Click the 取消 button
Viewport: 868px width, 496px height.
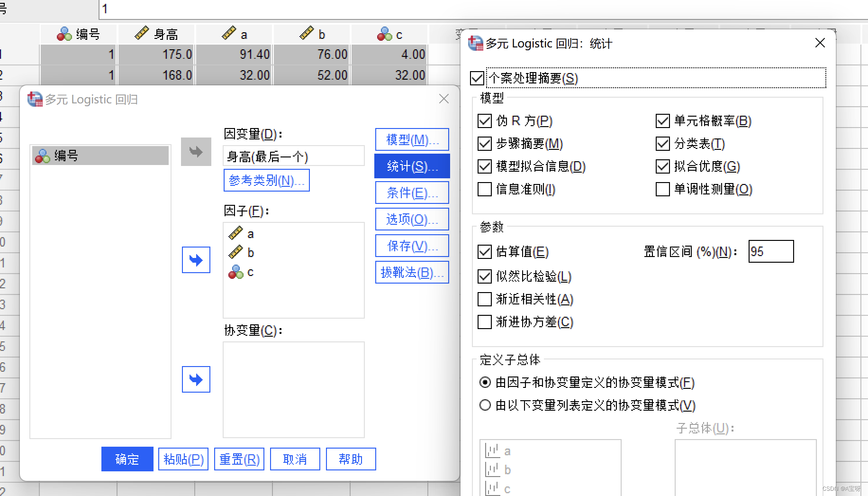[x=295, y=459]
